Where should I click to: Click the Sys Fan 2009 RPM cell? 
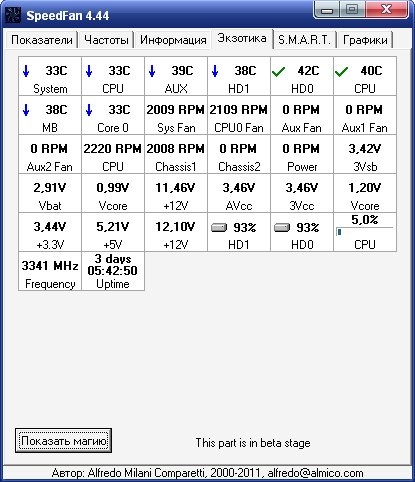pyautogui.click(x=176, y=115)
